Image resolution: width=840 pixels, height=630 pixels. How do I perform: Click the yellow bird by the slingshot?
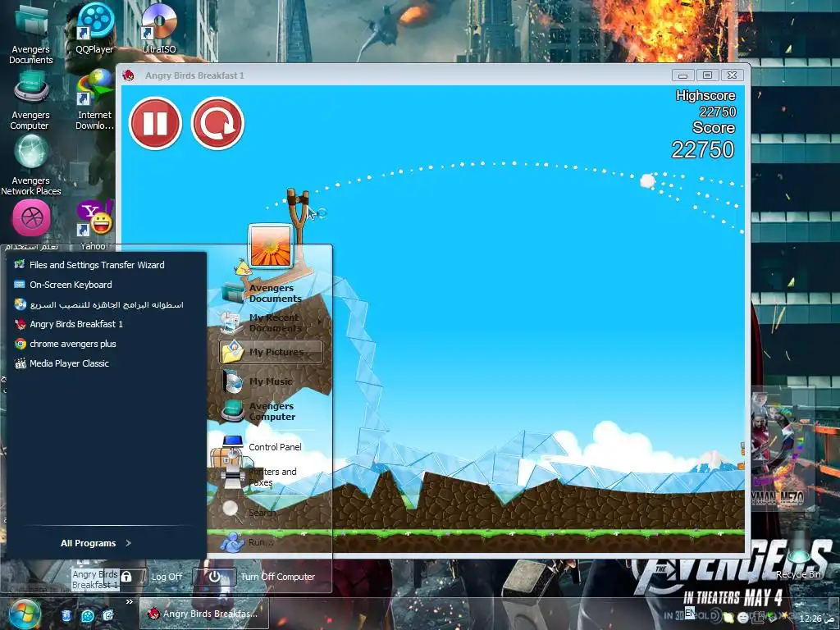point(244,267)
